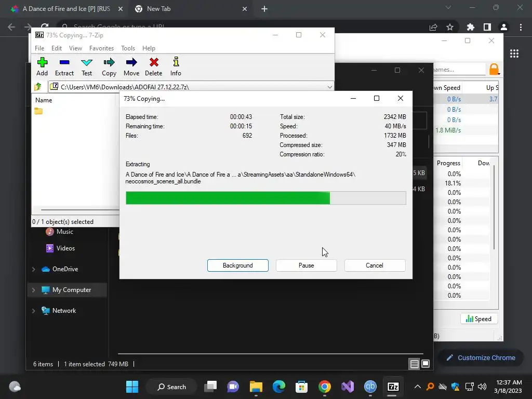Open the weather widget on taskbar
Screen dimensions: 532x399
coord(15,387)
